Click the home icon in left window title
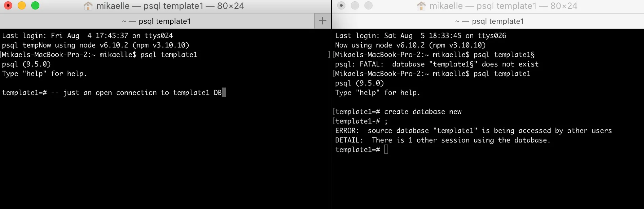The image size is (644, 209). tap(88, 6)
